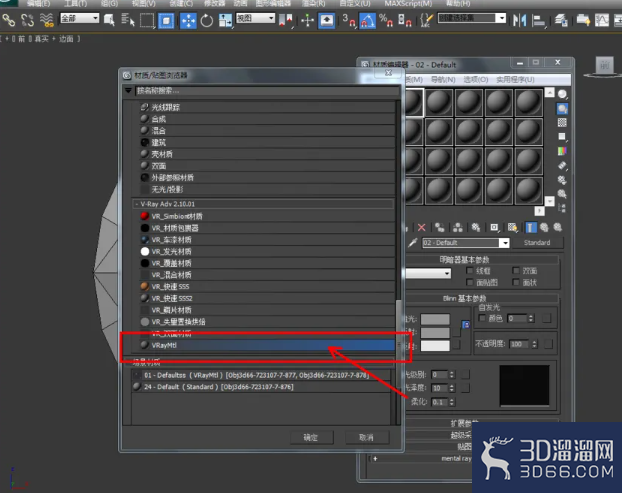
Task: Toggle the Percent Snap icon
Action: click(x=386, y=20)
